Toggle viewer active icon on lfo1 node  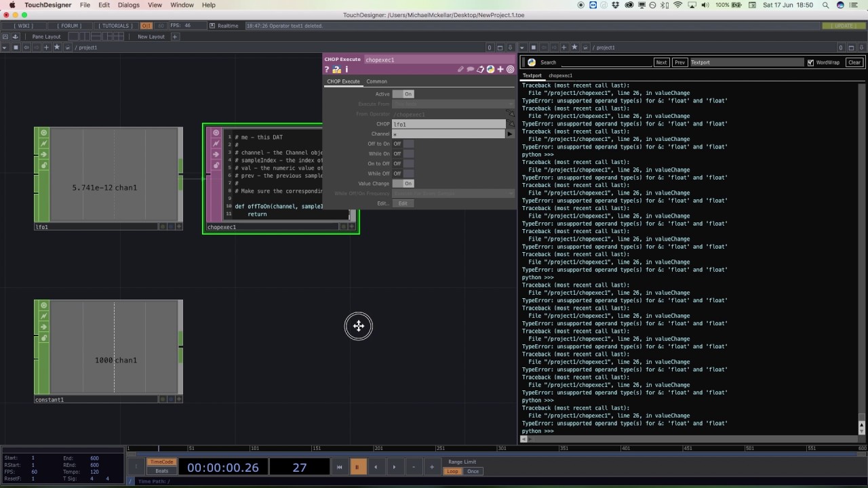coord(43,133)
